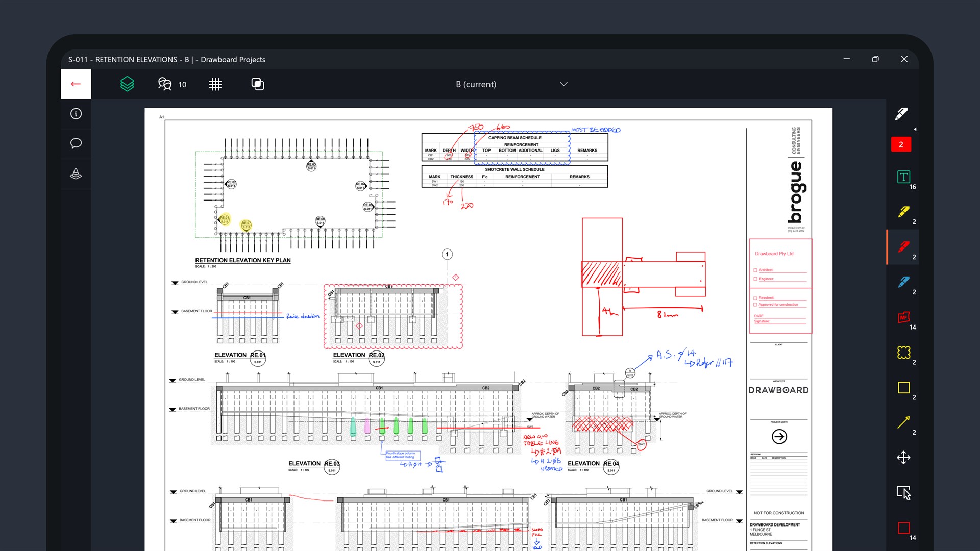Toggle the grid overlay icon
Image resolution: width=980 pixels, height=551 pixels.
(x=215, y=84)
